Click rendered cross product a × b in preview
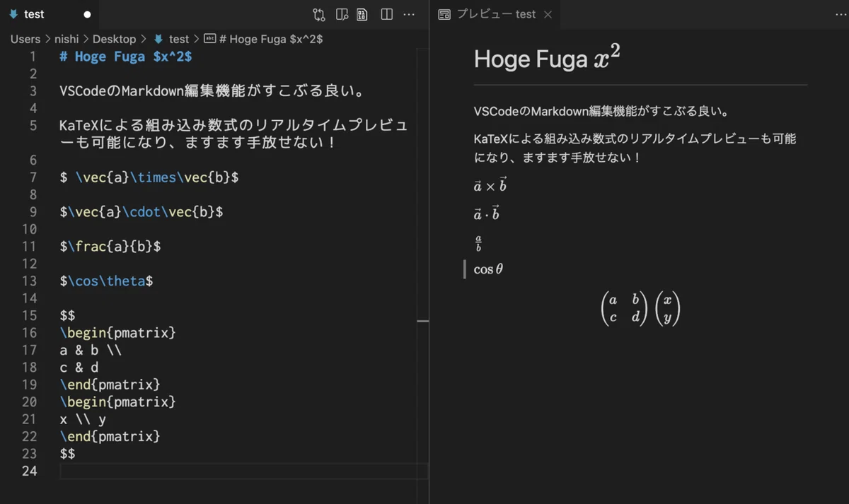The height and width of the screenshot is (504, 849). 490,186
